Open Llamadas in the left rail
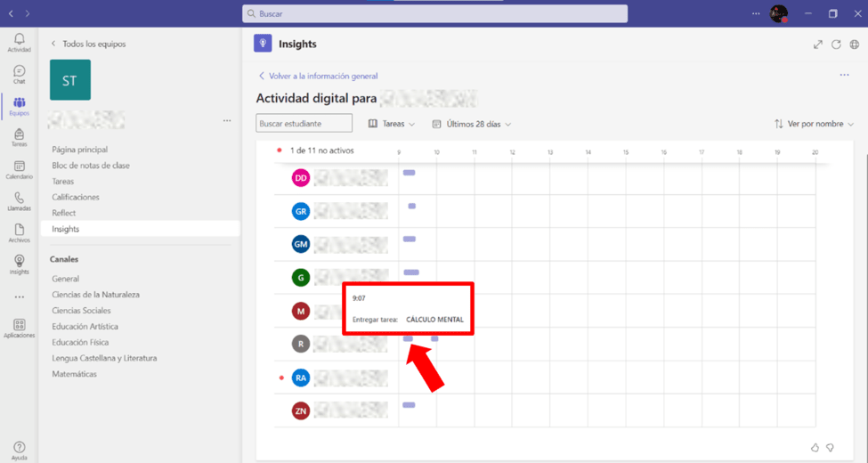Screen dimensions: 868x463 (19, 201)
